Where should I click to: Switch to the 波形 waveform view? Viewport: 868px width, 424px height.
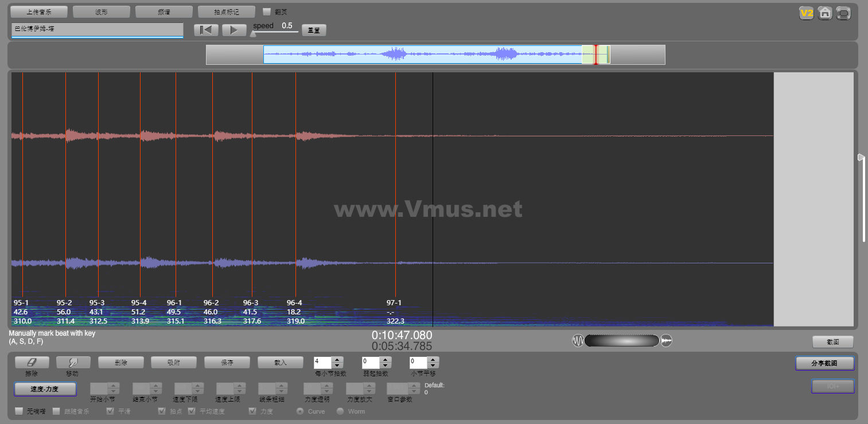(102, 11)
